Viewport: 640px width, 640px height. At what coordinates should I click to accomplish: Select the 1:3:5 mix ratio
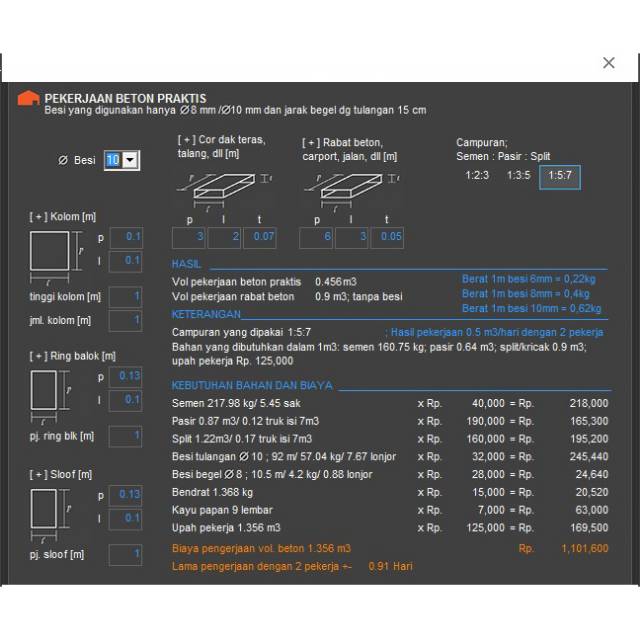click(x=518, y=176)
